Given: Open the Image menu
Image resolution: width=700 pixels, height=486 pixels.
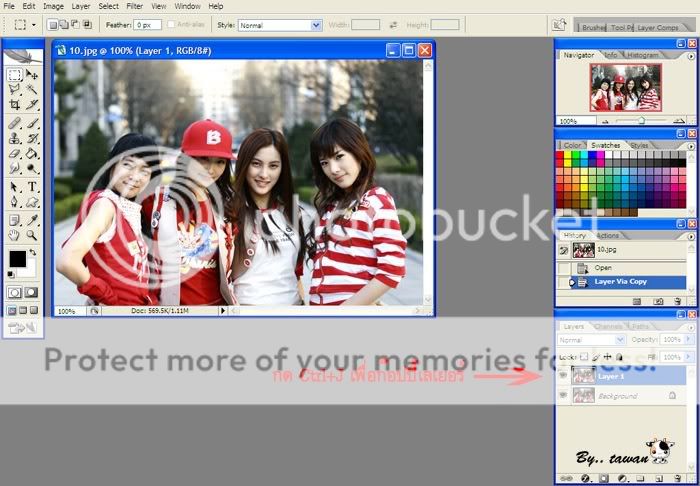Looking at the screenshot, I should coord(53,6).
